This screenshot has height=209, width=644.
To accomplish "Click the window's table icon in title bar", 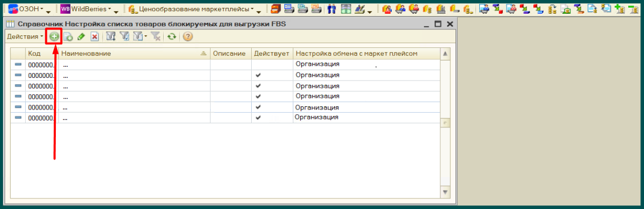I will 11,24.
